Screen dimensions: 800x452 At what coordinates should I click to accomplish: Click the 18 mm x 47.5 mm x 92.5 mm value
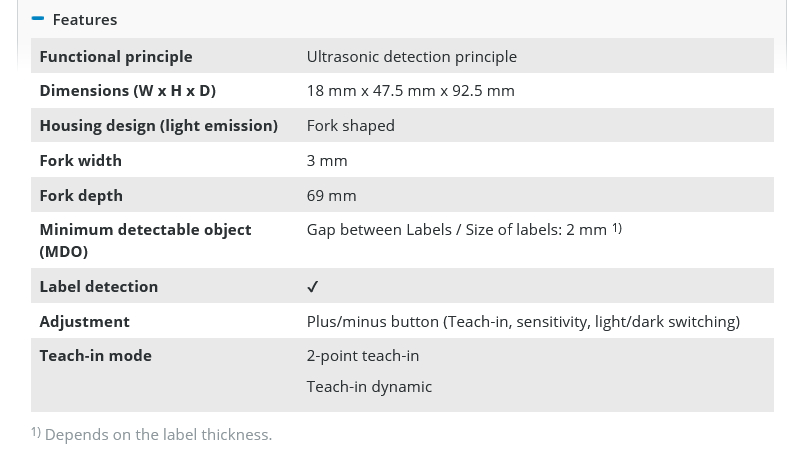coord(411,90)
